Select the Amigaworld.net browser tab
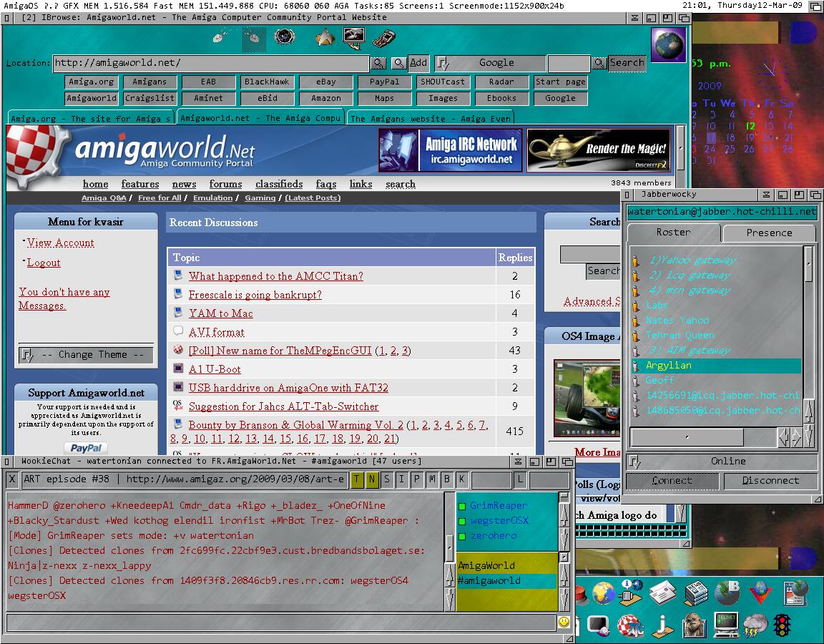Screen dimensions: 824x644 click(260, 118)
